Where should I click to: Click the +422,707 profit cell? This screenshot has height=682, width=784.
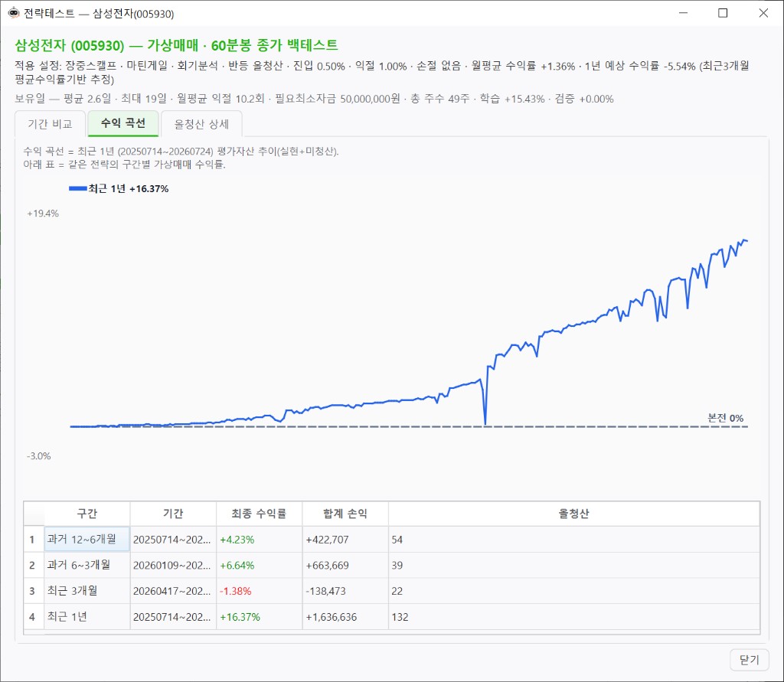coord(345,540)
